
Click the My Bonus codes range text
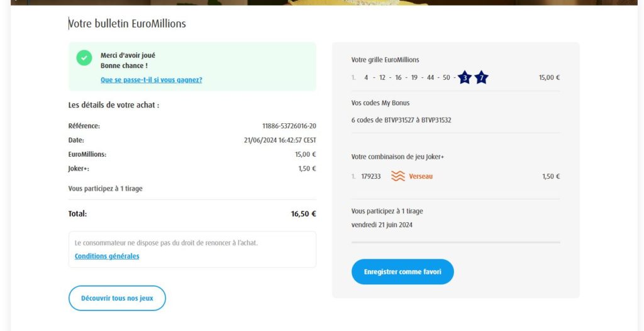pyautogui.click(x=401, y=120)
